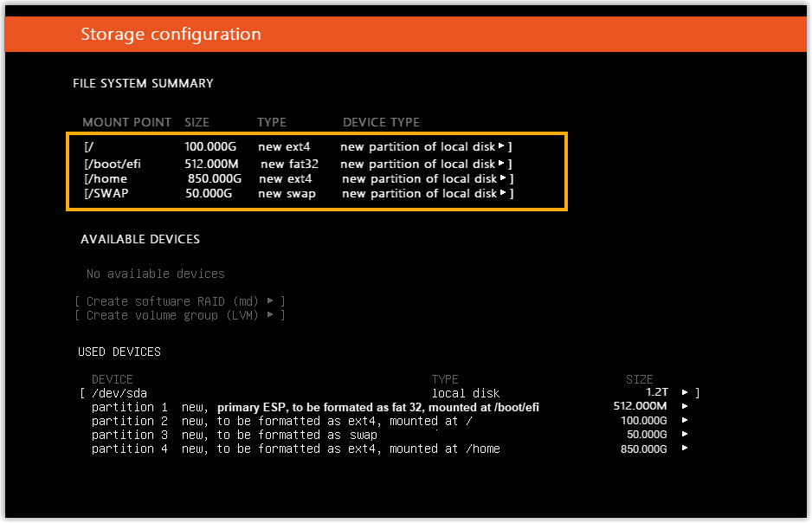The height and width of the screenshot is (523, 812).
Task: Click the /home mount point entry
Action: [107, 179]
